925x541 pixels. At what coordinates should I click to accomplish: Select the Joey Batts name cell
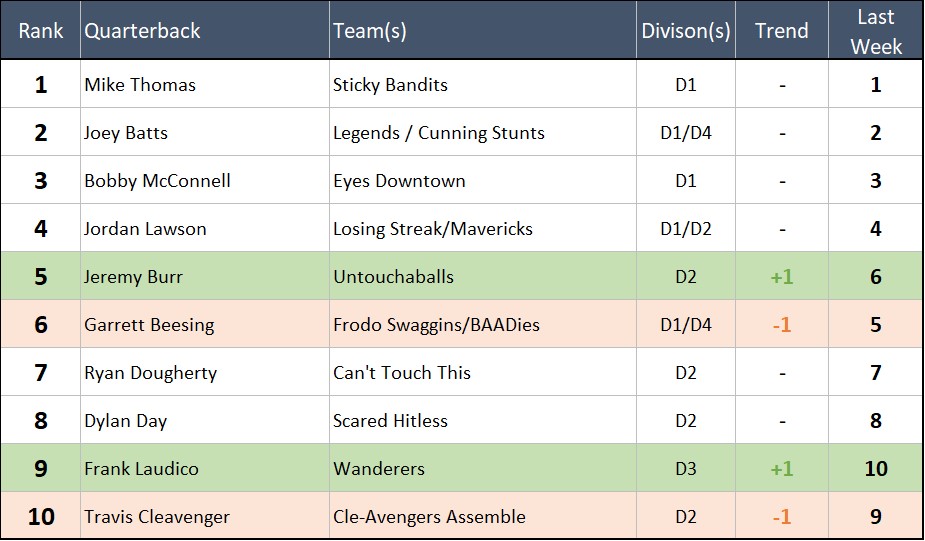tap(126, 133)
